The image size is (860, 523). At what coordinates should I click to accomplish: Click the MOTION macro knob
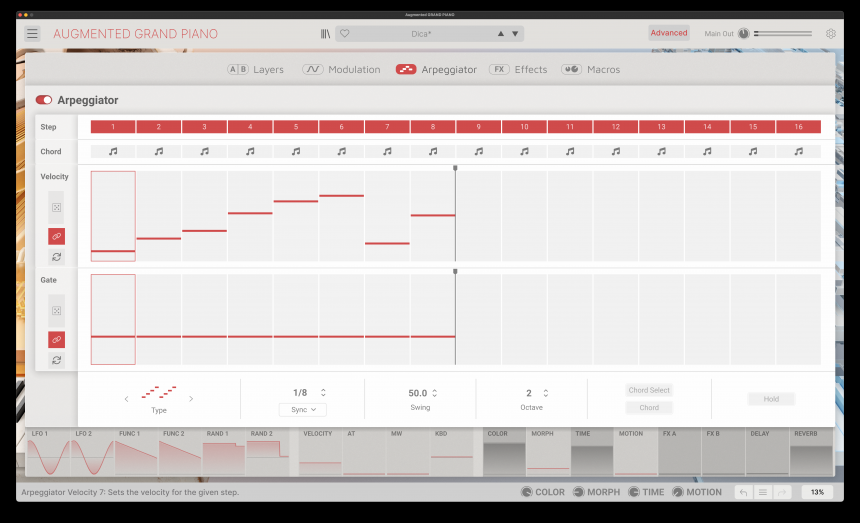click(x=678, y=492)
